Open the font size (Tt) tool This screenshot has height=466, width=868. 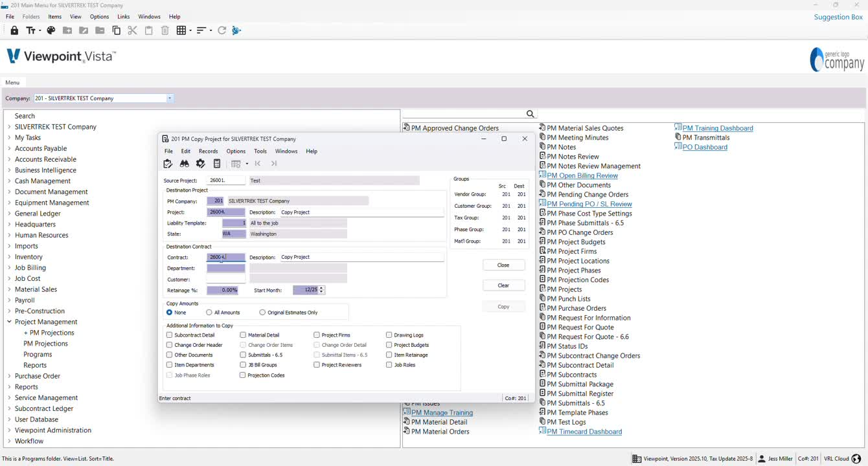31,30
